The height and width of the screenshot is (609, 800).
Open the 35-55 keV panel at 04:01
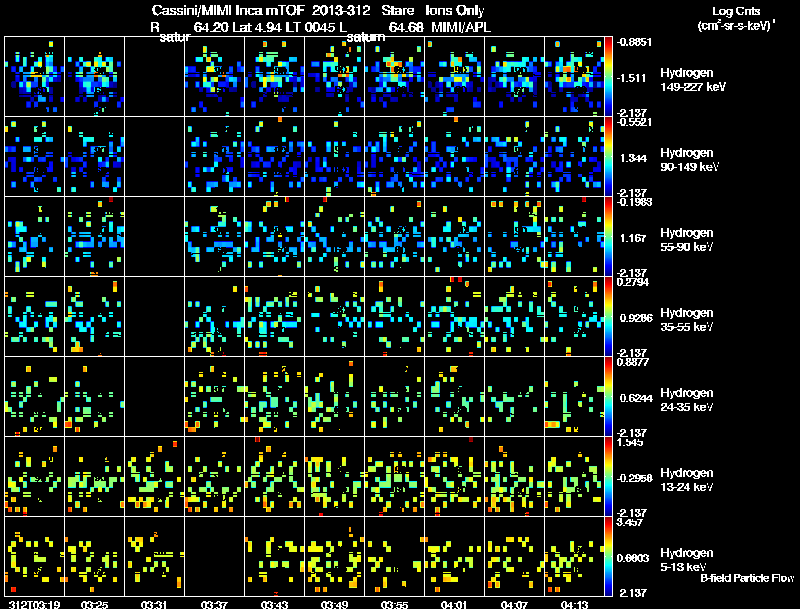click(x=455, y=316)
